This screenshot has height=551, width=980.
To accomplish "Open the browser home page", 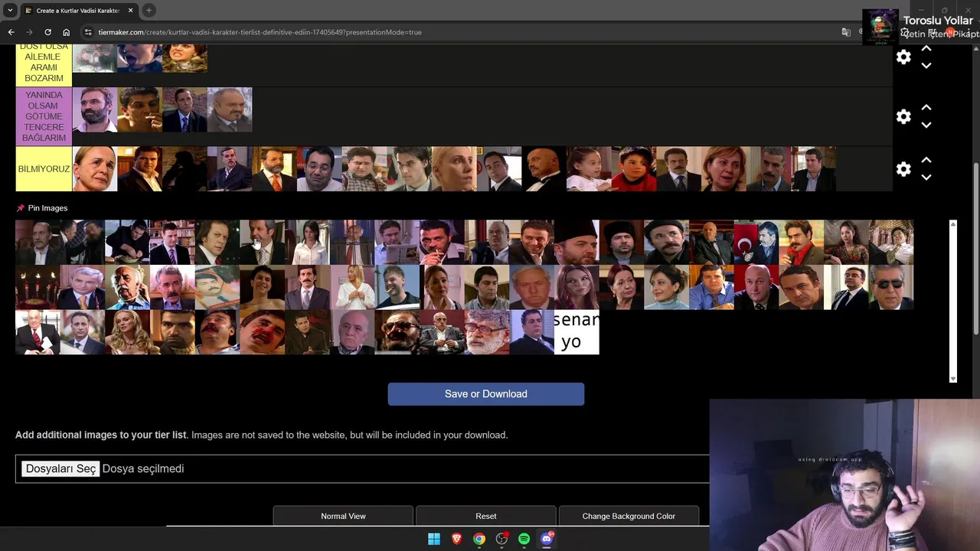I will click(66, 32).
